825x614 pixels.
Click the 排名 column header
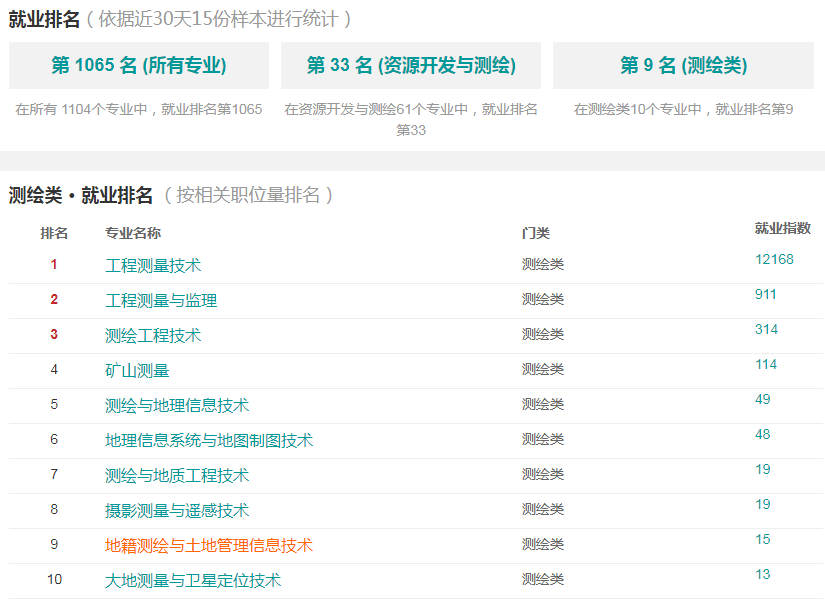click(54, 233)
